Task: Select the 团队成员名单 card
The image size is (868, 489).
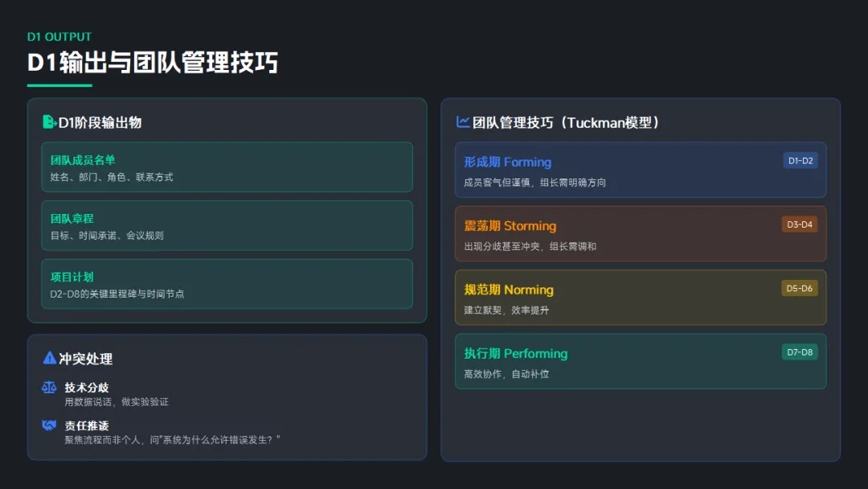Action: click(x=227, y=167)
